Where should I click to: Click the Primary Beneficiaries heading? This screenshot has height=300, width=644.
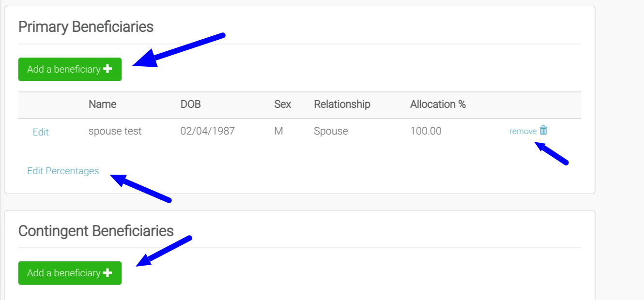(x=86, y=27)
